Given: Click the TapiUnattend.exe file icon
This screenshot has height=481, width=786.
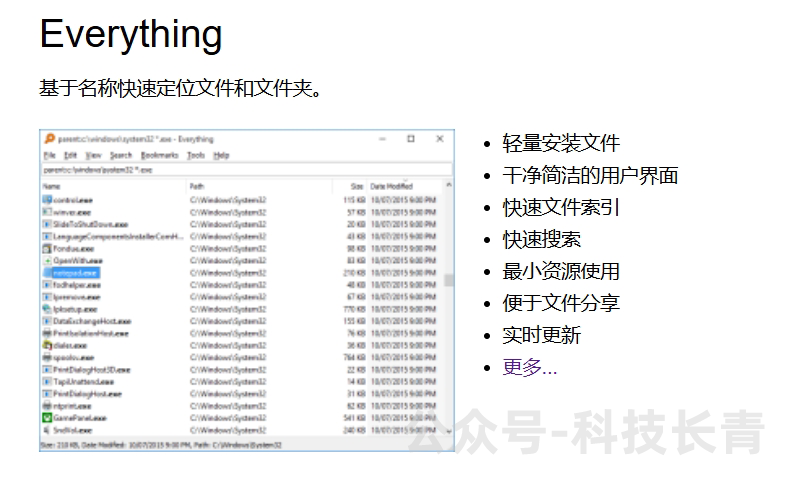Looking at the screenshot, I should pos(47,382).
